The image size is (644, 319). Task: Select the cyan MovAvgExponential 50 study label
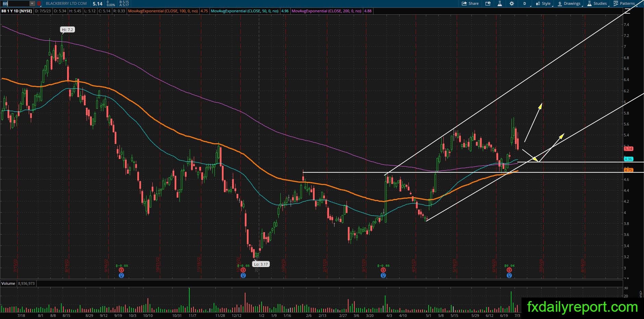click(245, 11)
